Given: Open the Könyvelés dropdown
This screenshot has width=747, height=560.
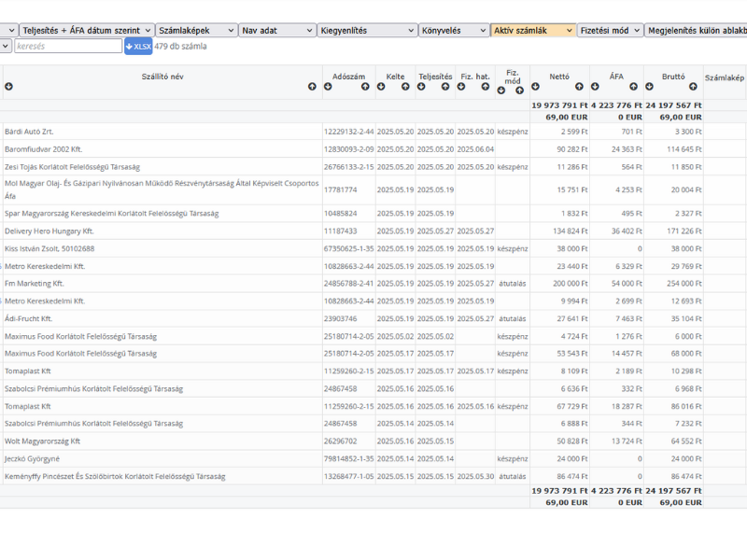Looking at the screenshot, I should point(452,31).
